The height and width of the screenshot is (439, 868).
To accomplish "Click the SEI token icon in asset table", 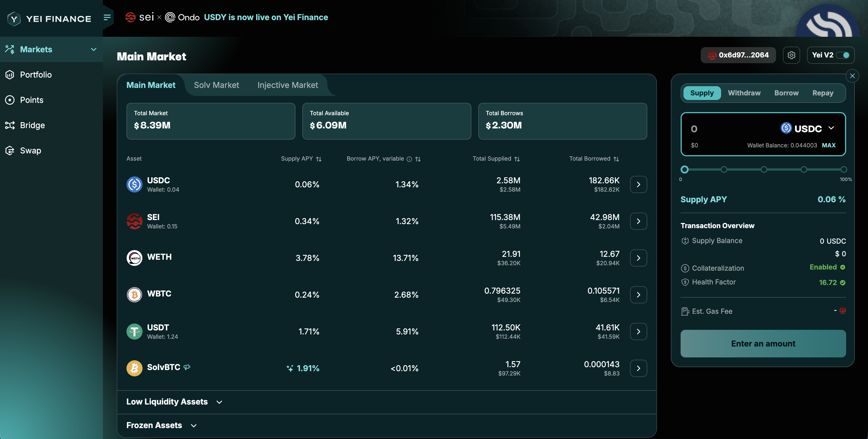I will pyautogui.click(x=135, y=221).
